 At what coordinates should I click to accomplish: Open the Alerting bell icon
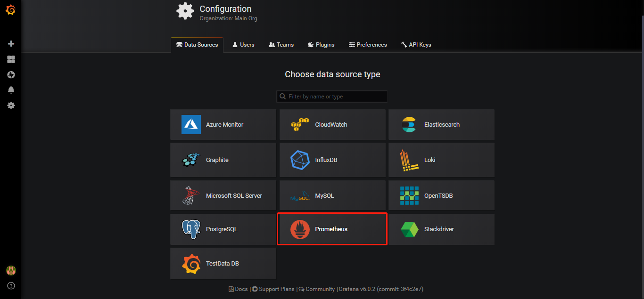pyautogui.click(x=11, y=90)
